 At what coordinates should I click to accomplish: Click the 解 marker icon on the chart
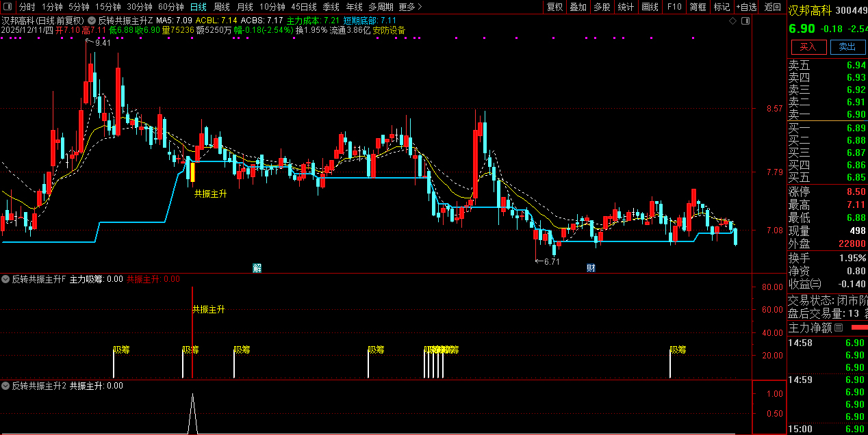[x=257, y=267]
